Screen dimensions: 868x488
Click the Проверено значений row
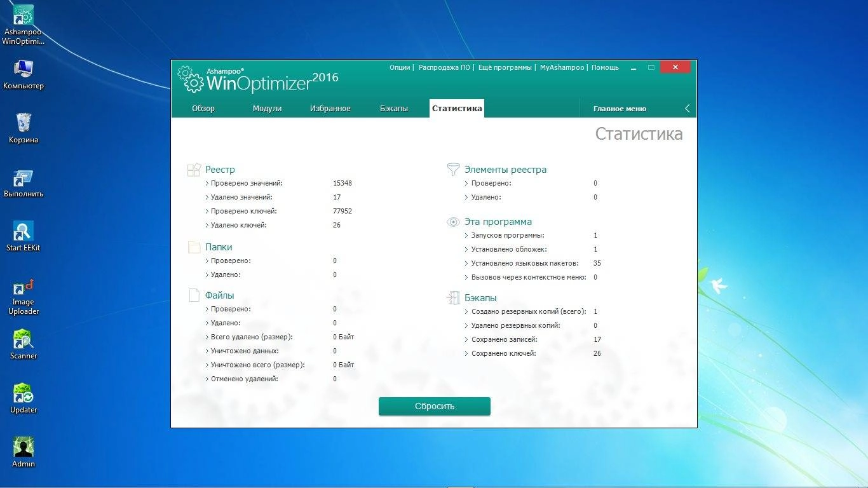click(x=279, y=183)
